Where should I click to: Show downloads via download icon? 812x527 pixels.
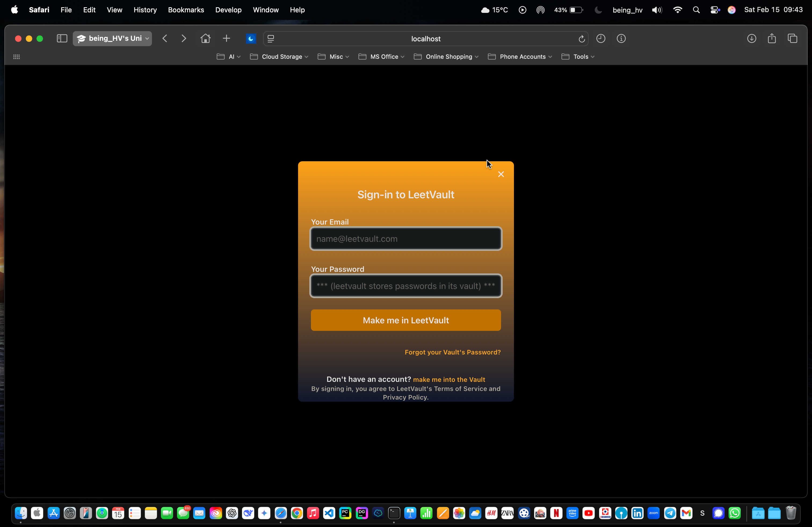pyautogui.click(x=752, y=39)
